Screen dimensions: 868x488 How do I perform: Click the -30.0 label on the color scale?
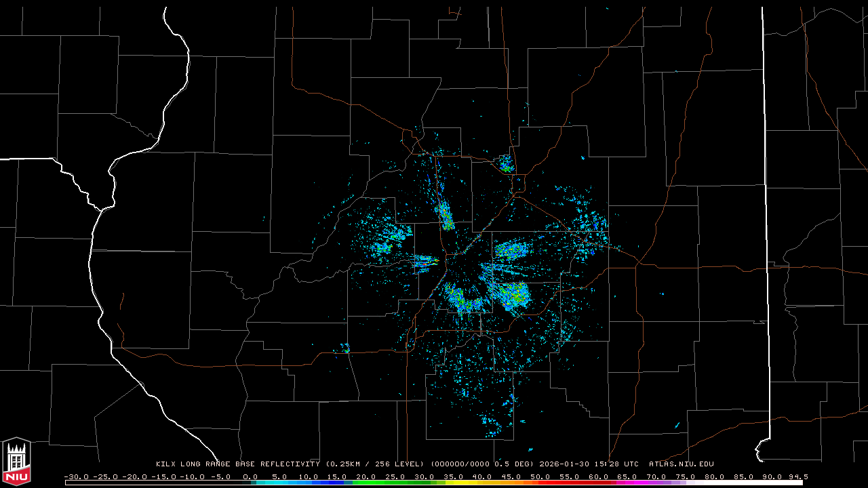[x=75, y=476]
